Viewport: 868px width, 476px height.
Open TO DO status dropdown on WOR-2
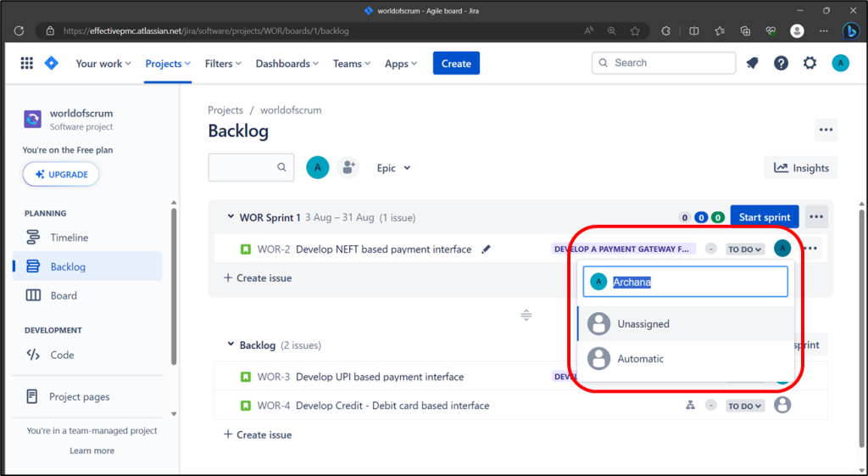click(x=745, y=249)
